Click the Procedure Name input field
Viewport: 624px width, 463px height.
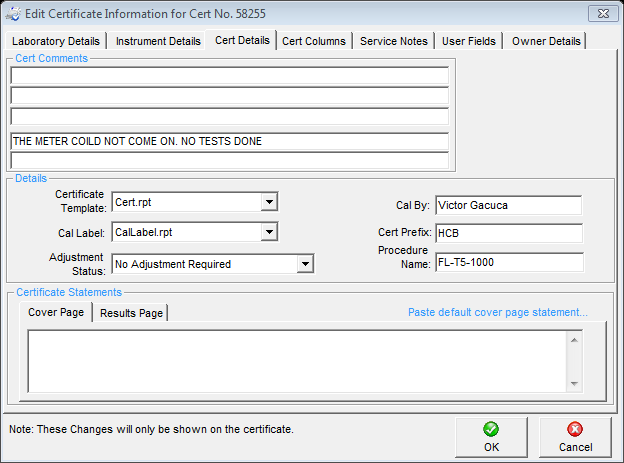coord(508,262)
